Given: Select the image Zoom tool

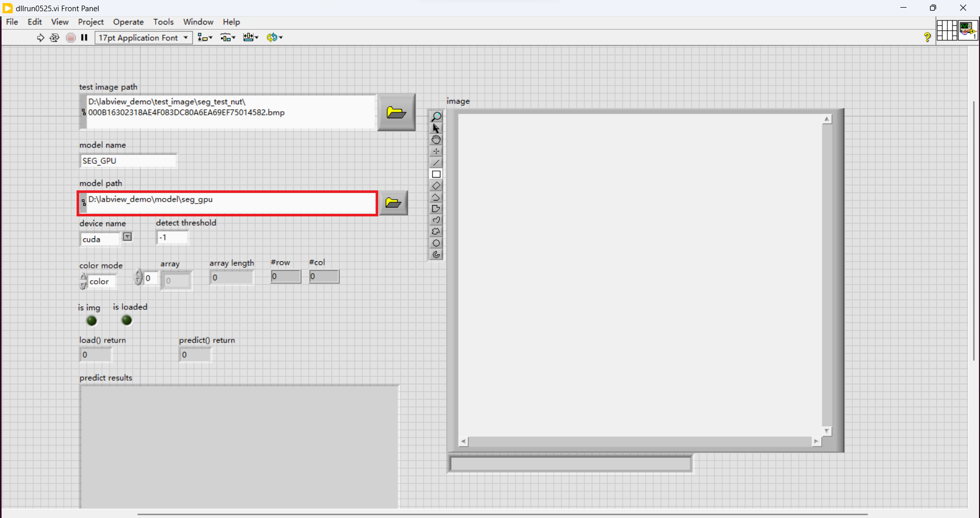Looking at the screenshot, I should (x=436, y=117).
